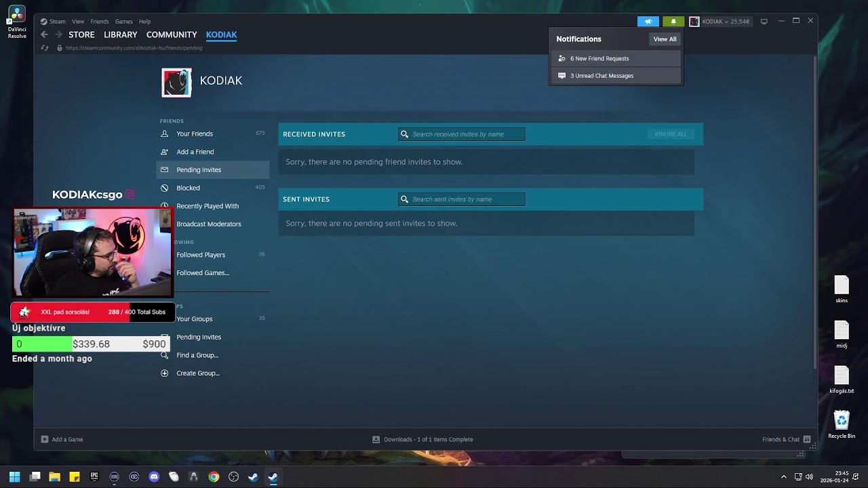Switch to the COMMUNITY tab

coord(172,35)
